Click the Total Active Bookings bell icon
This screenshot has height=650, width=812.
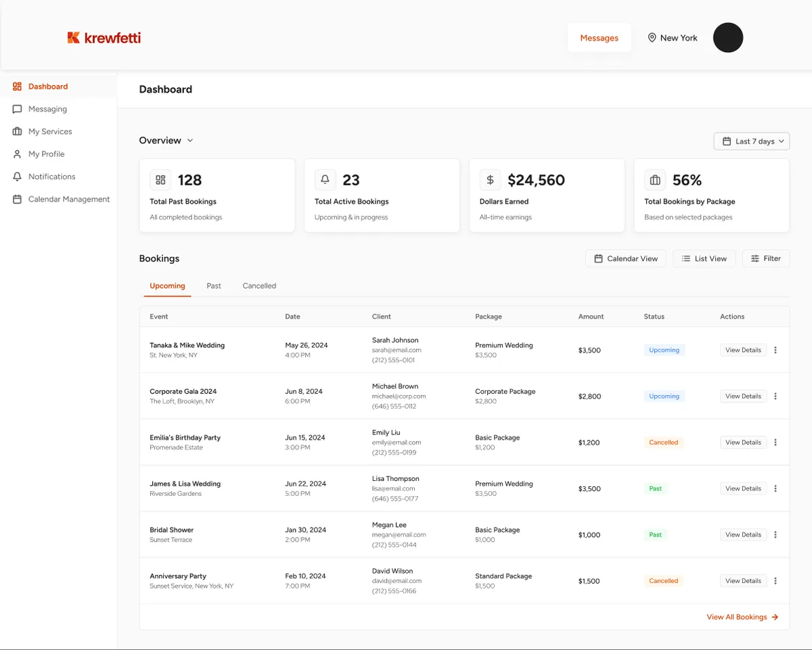[325, 180]
